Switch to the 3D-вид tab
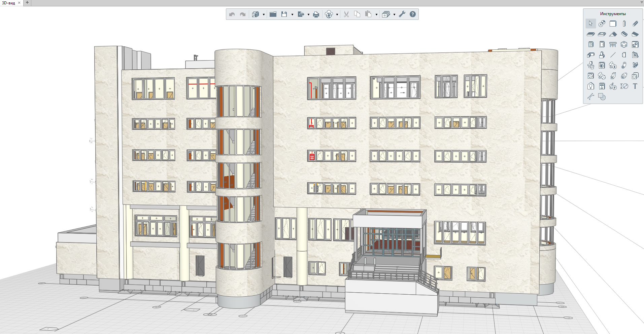This screenshot has height=334, width=644. click(8, 3)
